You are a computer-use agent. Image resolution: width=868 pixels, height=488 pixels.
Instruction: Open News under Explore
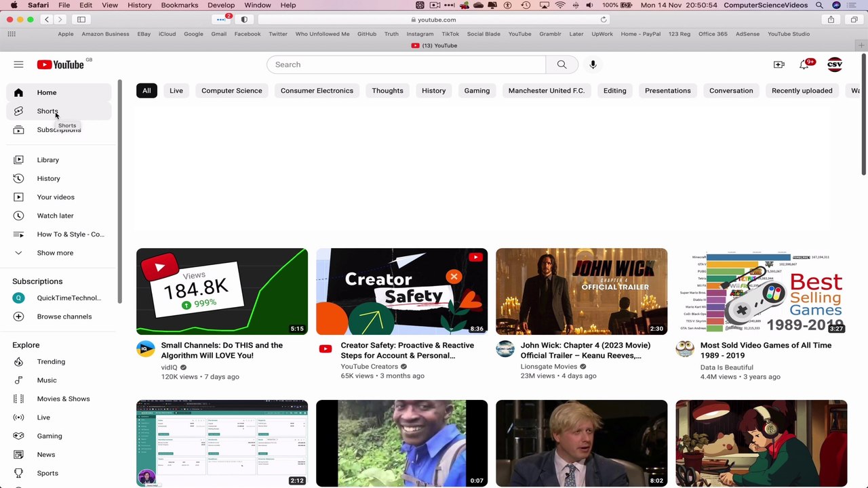(58, 454)
